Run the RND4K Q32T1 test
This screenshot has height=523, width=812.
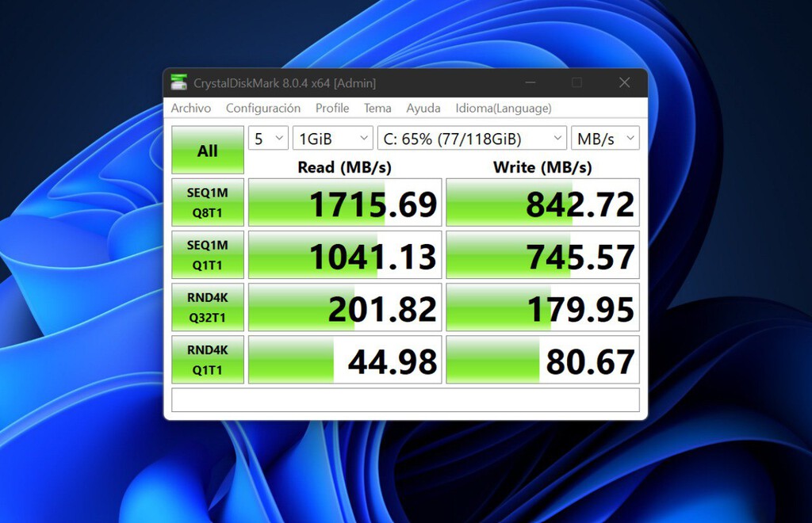click(x=208, y=307)
